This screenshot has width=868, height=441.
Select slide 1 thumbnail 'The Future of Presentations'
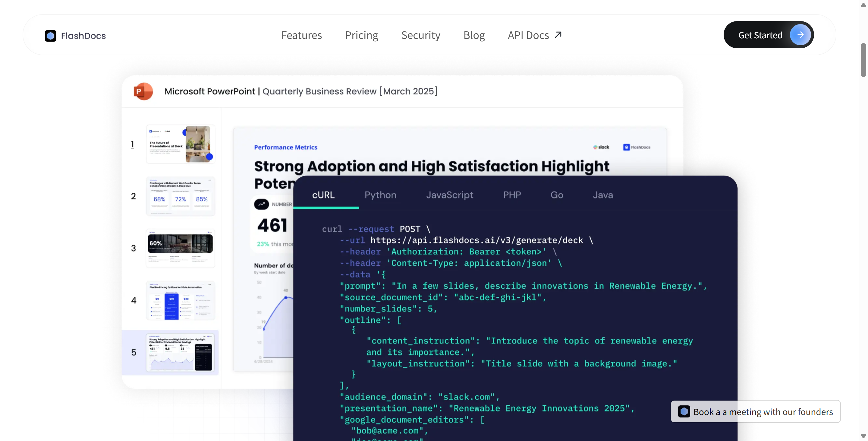181,144
